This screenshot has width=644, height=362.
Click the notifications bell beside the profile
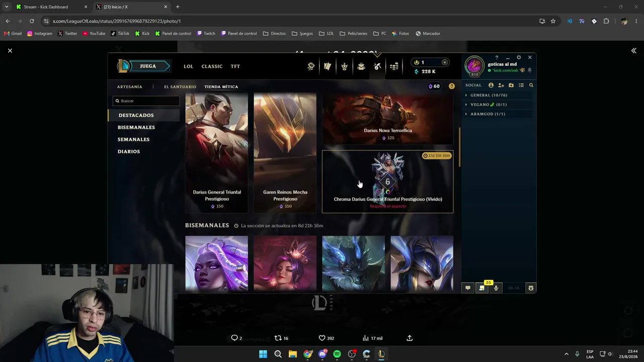(x=529, y=70)
